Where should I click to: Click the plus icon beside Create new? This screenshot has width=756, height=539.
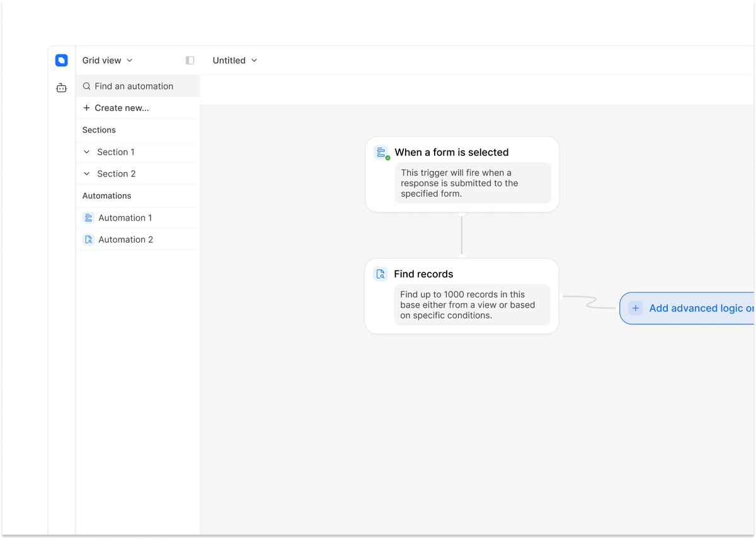pyautogui.click(x=87, y=108)
